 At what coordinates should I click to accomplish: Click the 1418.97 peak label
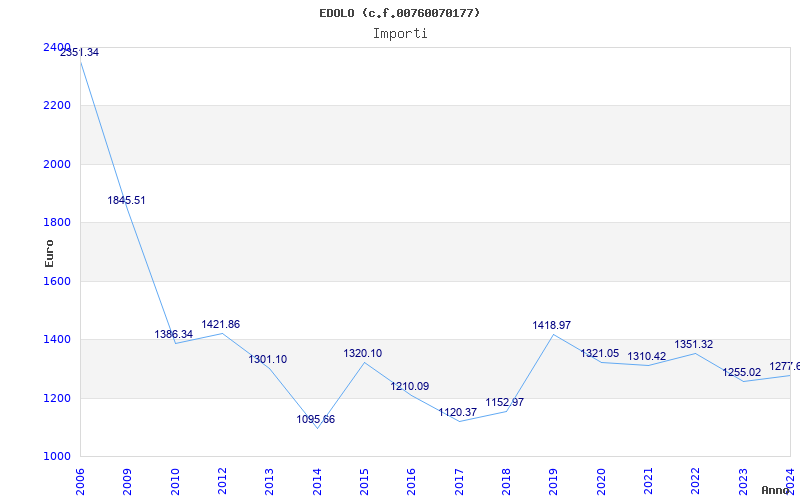[x=552, y=325]
